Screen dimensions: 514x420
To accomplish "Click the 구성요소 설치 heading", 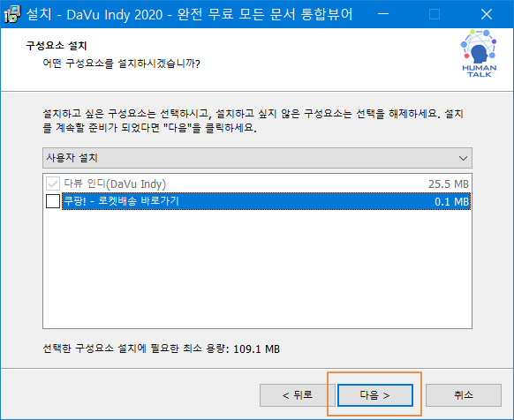I will coord(57,46).
